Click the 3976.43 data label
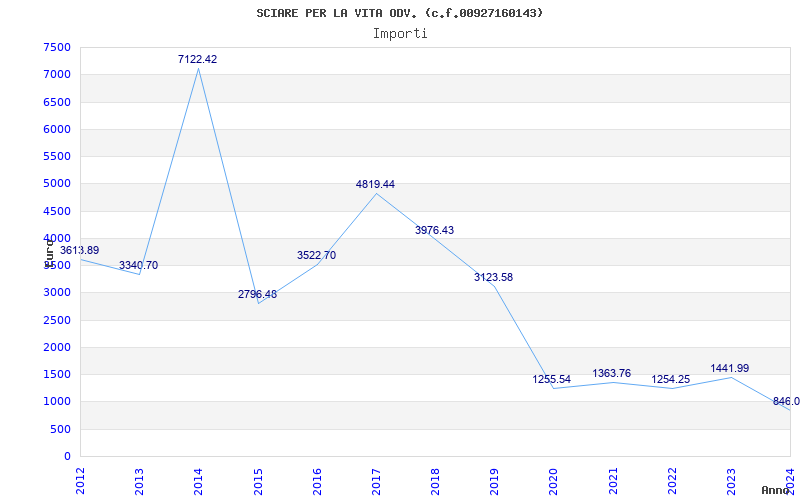Image resolution: width=800 pixels, height=500 pixels. pos(434,230)
